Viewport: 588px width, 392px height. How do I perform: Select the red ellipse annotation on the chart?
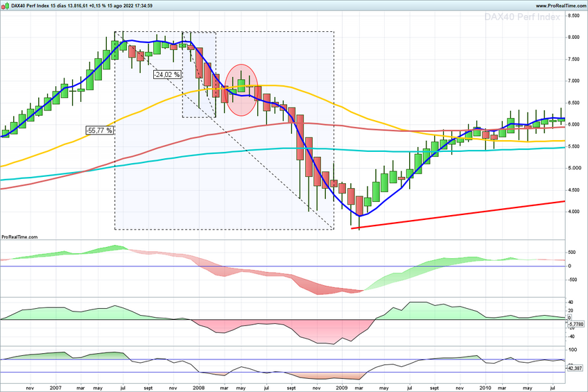click(241, 90)
